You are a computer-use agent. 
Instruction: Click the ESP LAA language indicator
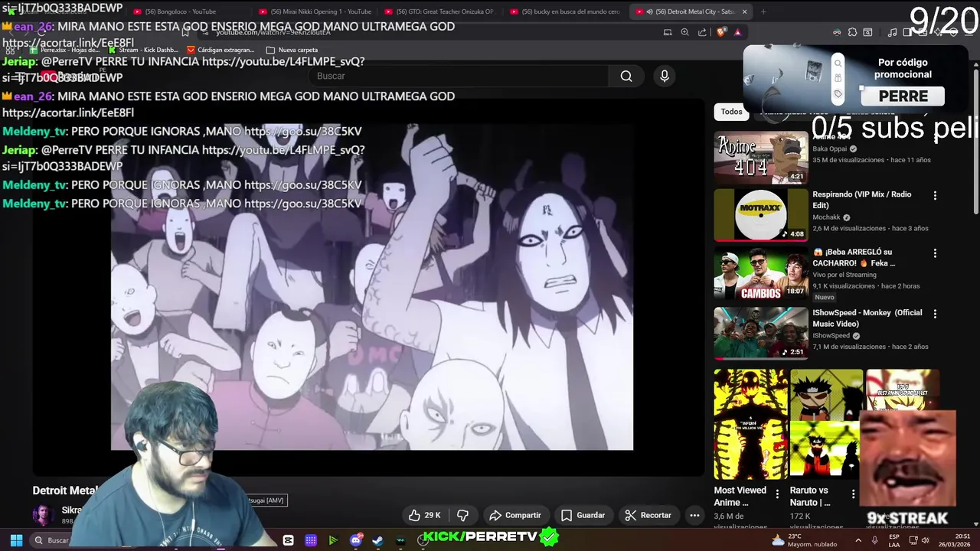894,540
